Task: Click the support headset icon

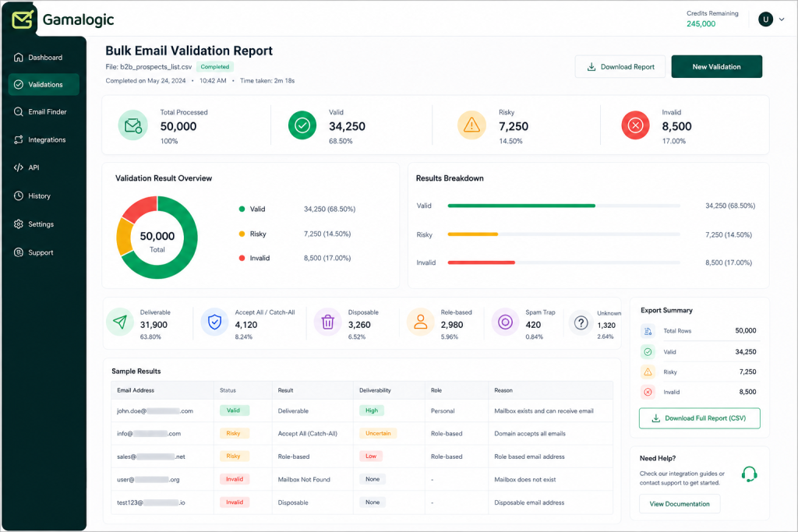Action: point(749,474)
